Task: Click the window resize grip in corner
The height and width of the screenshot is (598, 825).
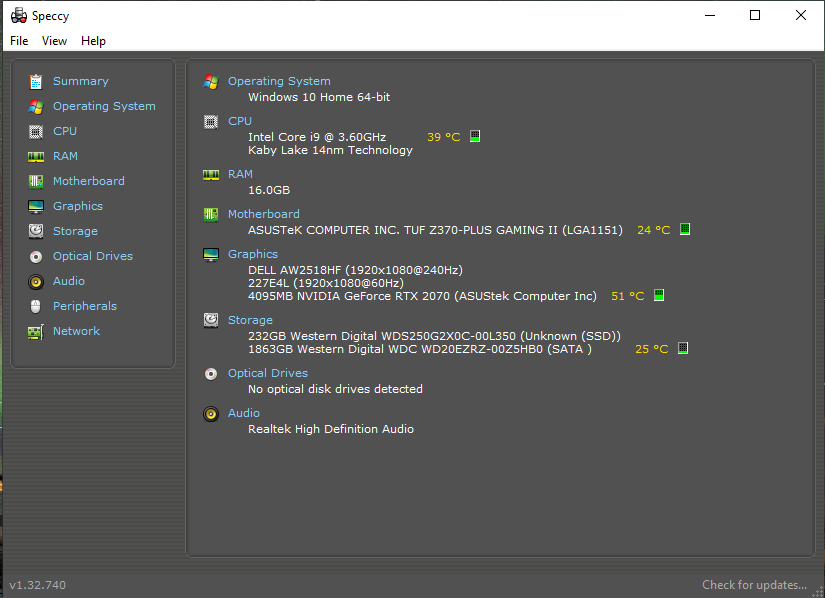Action: 818,591
